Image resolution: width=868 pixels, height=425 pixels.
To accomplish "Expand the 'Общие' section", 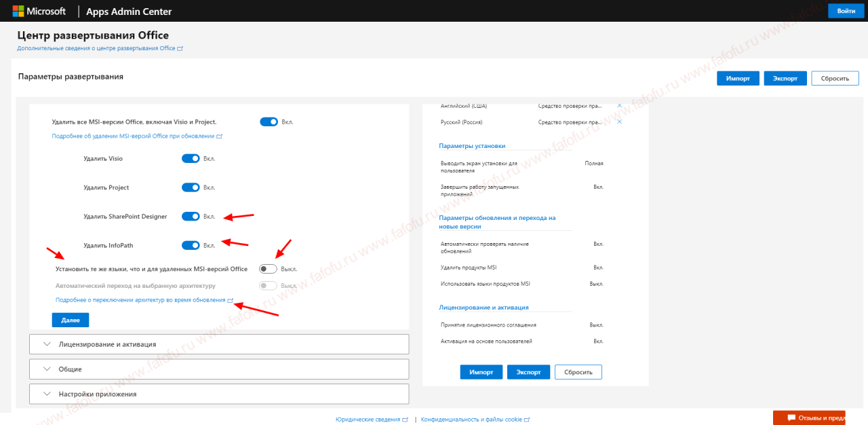I will click(x=219, y=369).
